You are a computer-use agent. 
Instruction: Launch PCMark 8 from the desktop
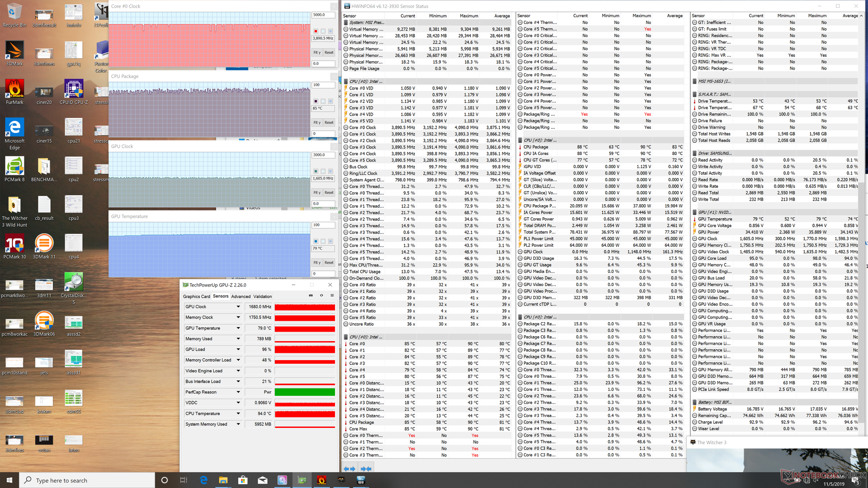pyautogui.click(x=14, y=169)
